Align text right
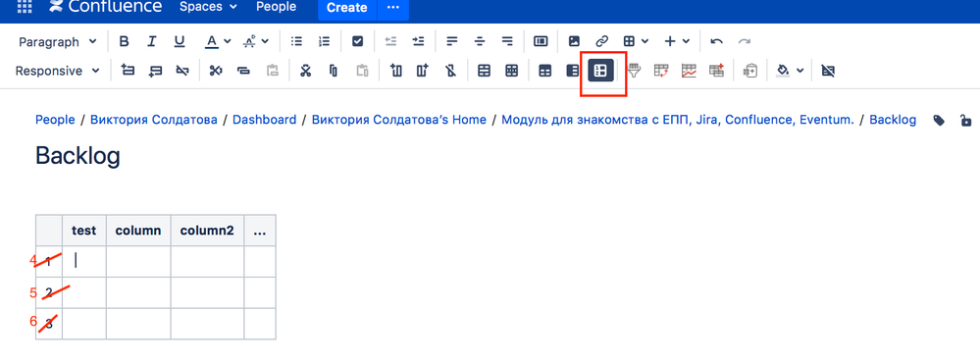Viewport: 980px width, 364px height. point(507,41)
